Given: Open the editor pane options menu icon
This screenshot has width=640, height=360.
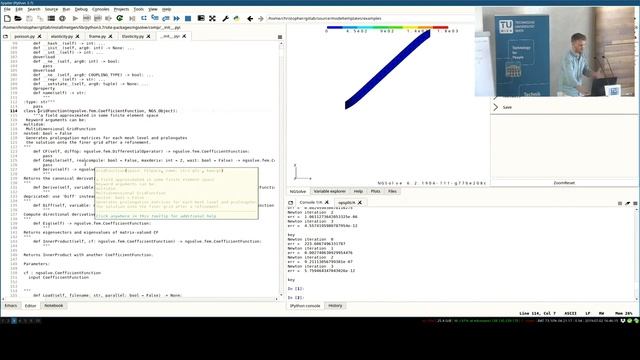Looking at the screenshot, I should click(x=280, y=37).
